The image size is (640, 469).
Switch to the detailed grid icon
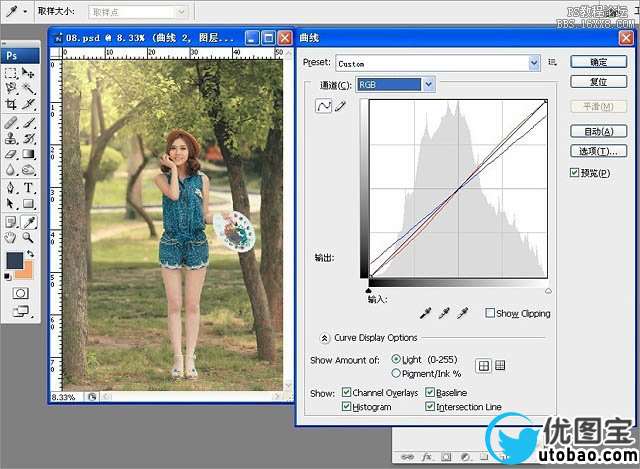click(x=500, y=365)
